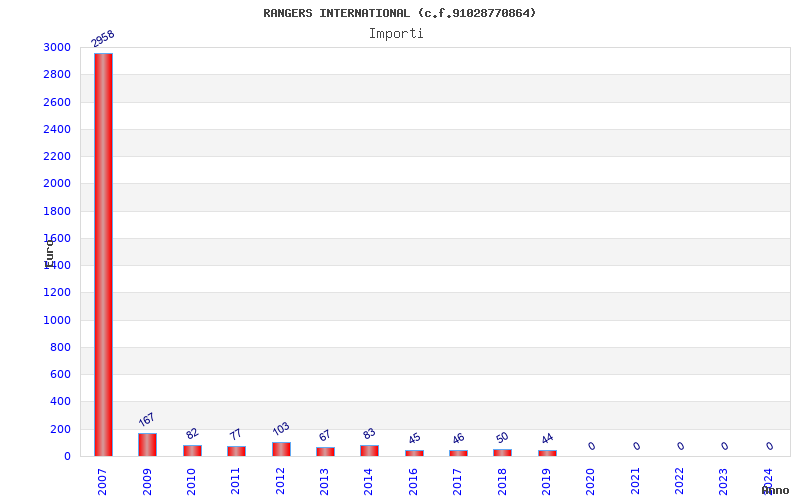Click the 0 value above 2022
The width and height of the screenshot is (800, 500).
[680, 446]
